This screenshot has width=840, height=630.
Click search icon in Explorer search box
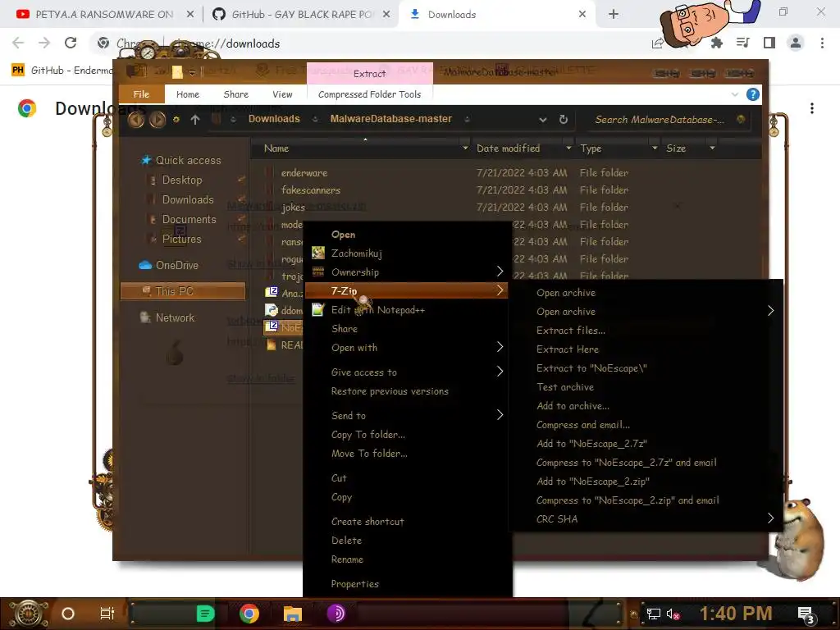click(741, 119)
